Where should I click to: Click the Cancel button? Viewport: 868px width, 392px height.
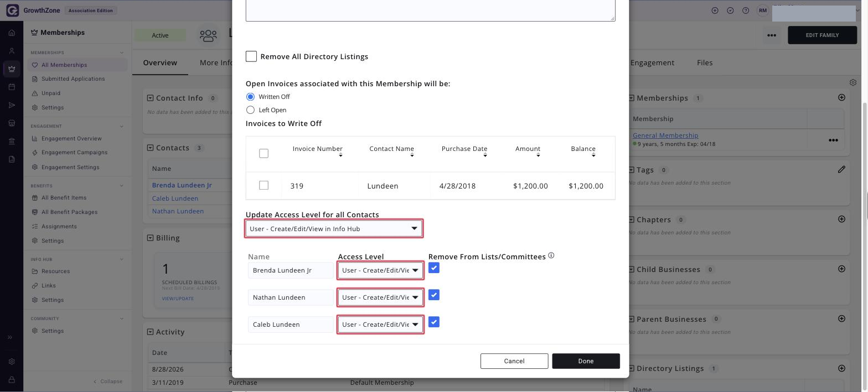coord(514,361)
